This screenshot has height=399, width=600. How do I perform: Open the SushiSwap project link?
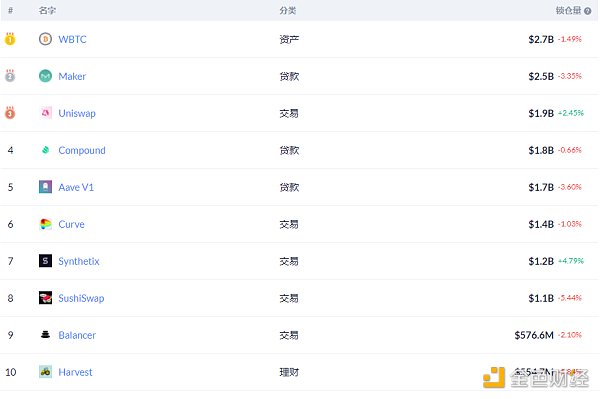81,298
